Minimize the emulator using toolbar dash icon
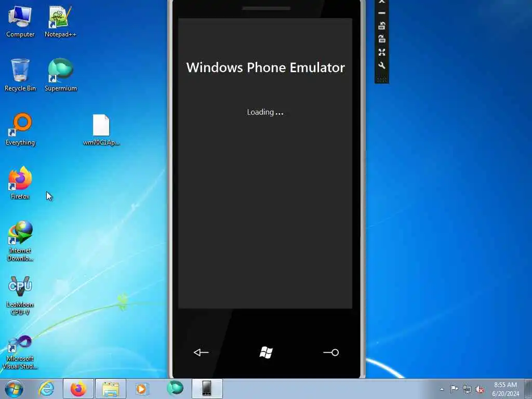Image resolution: width=532 pixels, height=399 pixels. (382, 13)
